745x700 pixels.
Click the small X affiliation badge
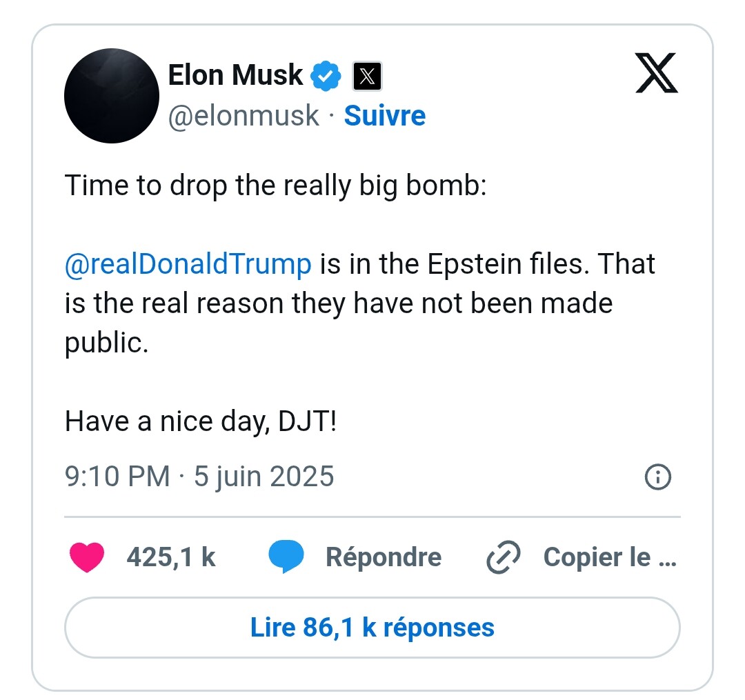[x=367, y=76]
